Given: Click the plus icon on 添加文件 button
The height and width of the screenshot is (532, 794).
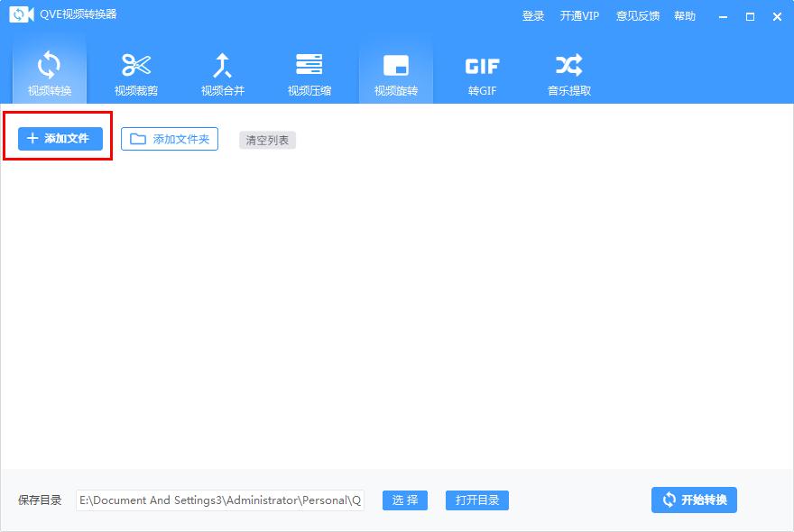Looking at the screenshot, I should (31, 139).
